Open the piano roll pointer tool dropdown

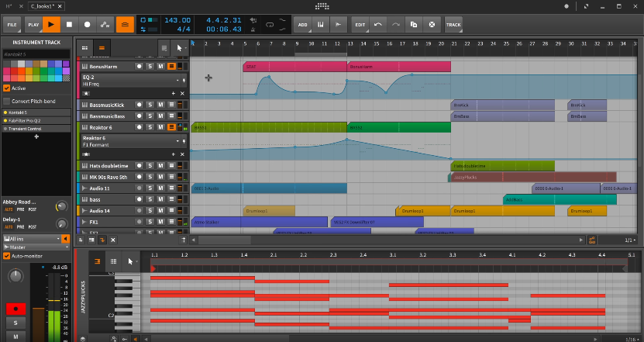coord(132,261)
